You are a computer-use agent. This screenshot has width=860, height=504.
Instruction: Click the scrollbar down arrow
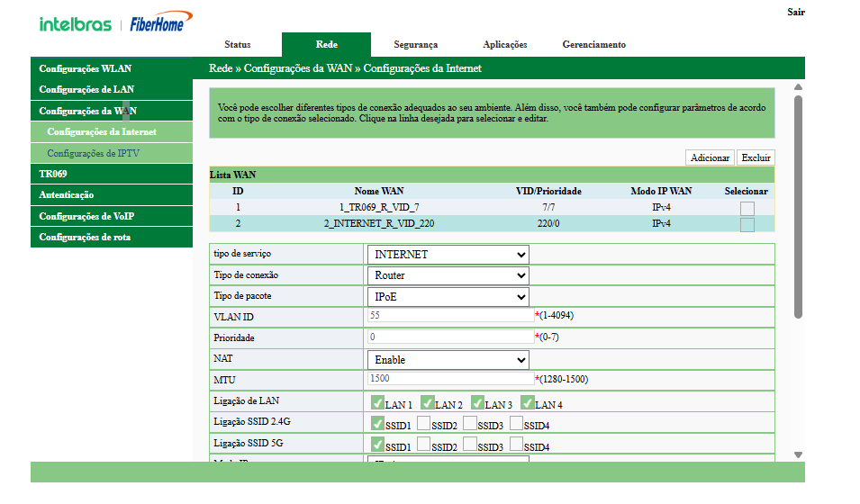click(798, 455)
